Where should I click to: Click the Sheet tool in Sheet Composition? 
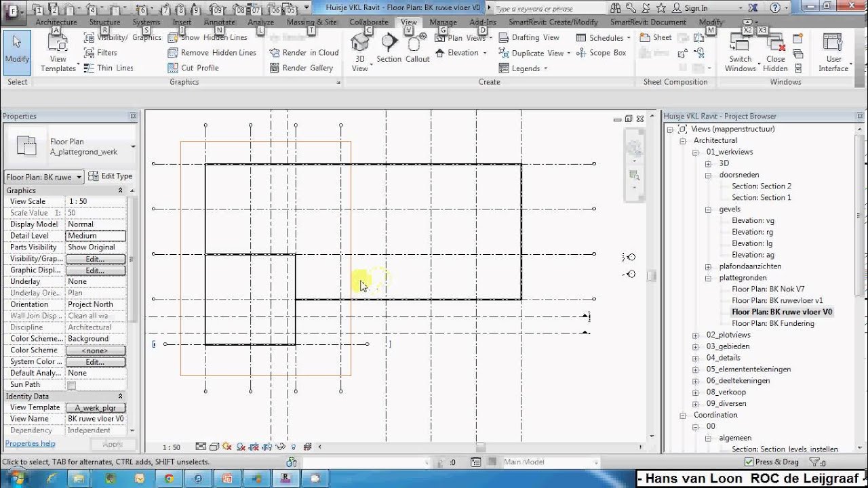click(x=656, y=37)
